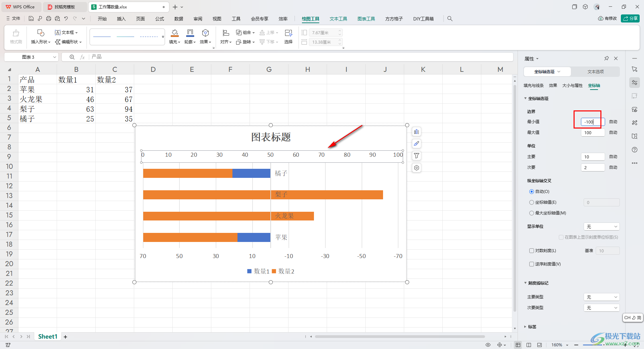The height and width of the screenshot is (349, 644).
Task: Click the minimum value input field
Action: point(593,122)
